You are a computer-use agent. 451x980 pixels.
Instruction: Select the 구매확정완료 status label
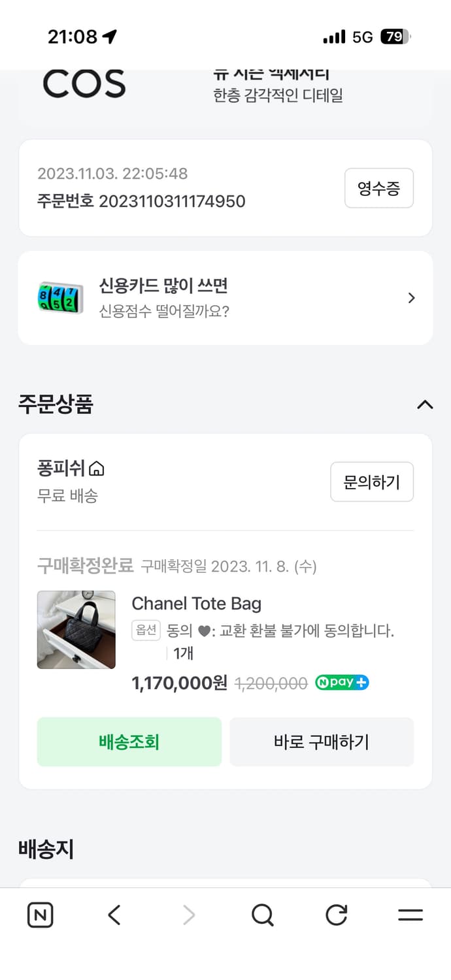tap(85, 566)
